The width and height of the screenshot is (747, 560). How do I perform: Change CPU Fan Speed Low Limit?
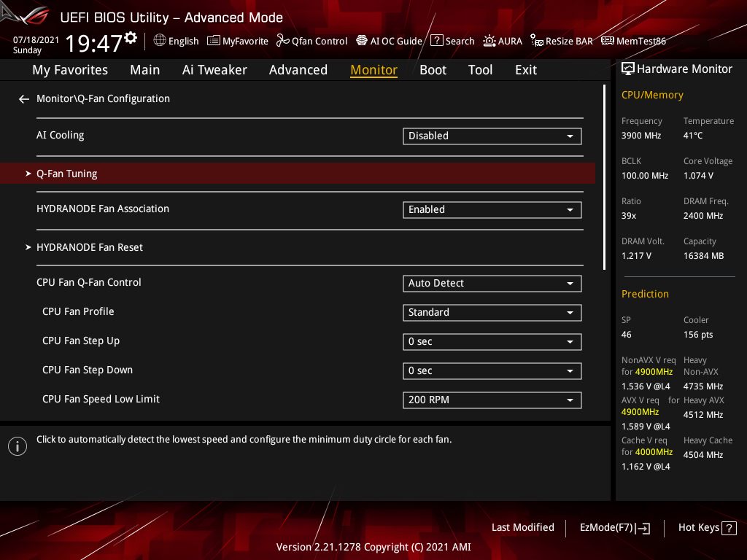pyautogui.click(x=492, y=400)
